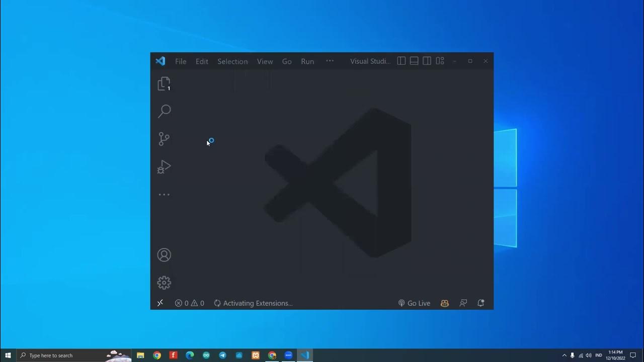644x362 pixels.
Task: Open the volume speaker tray icon
Action: (589, 355)
